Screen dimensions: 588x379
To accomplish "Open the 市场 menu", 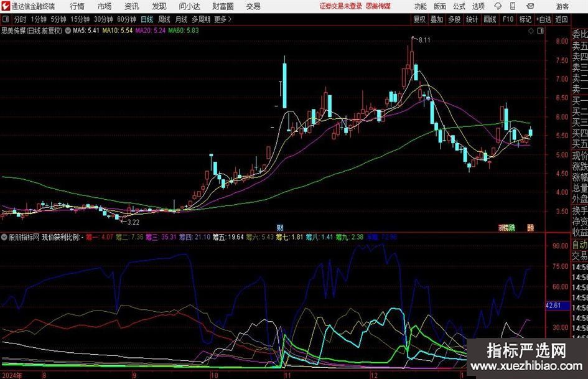I will pos(105,6).
